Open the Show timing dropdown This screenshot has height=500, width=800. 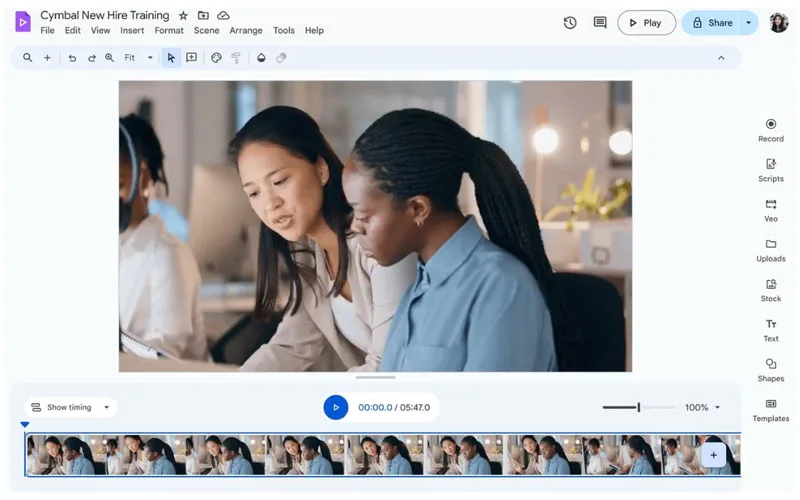70,407
